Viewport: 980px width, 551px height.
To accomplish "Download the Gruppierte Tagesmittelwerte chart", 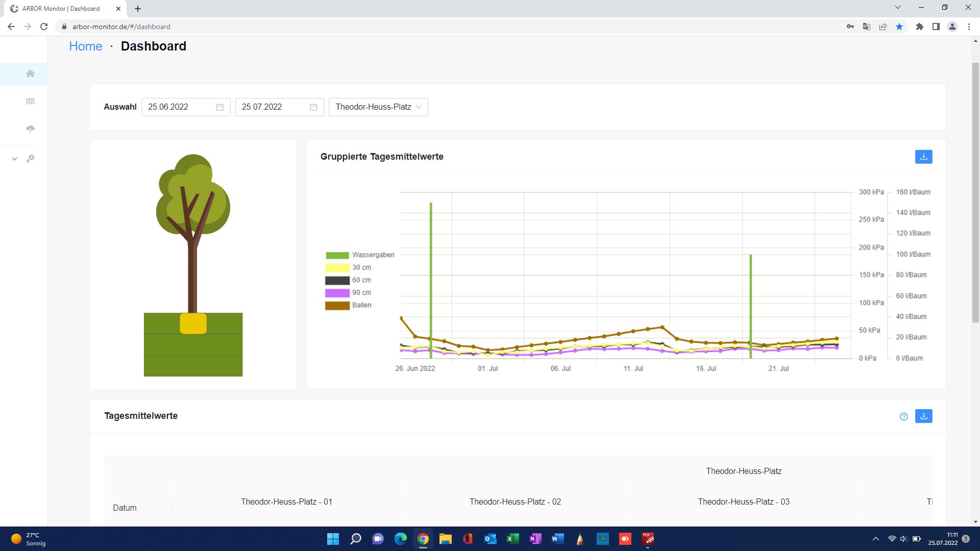I will (923, 157).
